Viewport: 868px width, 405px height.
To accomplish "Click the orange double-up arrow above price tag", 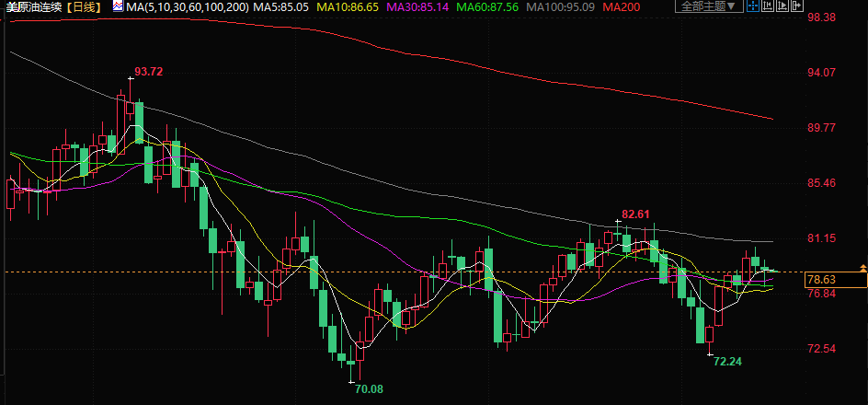I will [862, 267].
